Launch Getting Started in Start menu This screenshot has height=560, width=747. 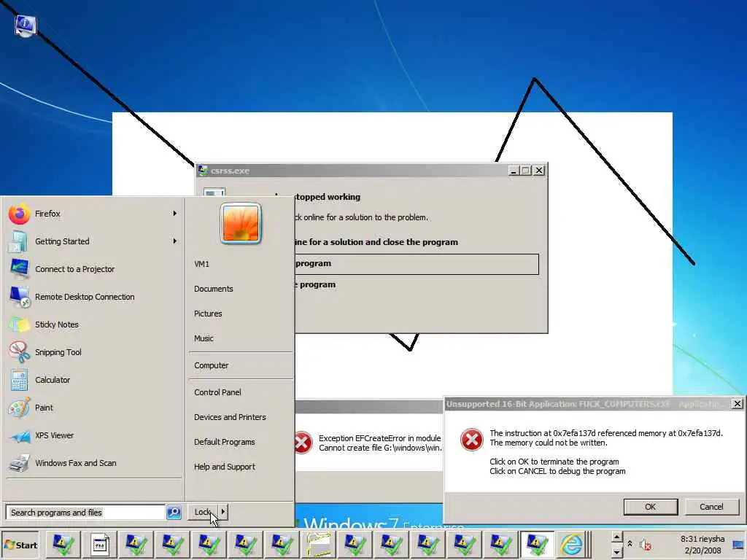pos(93,241)
